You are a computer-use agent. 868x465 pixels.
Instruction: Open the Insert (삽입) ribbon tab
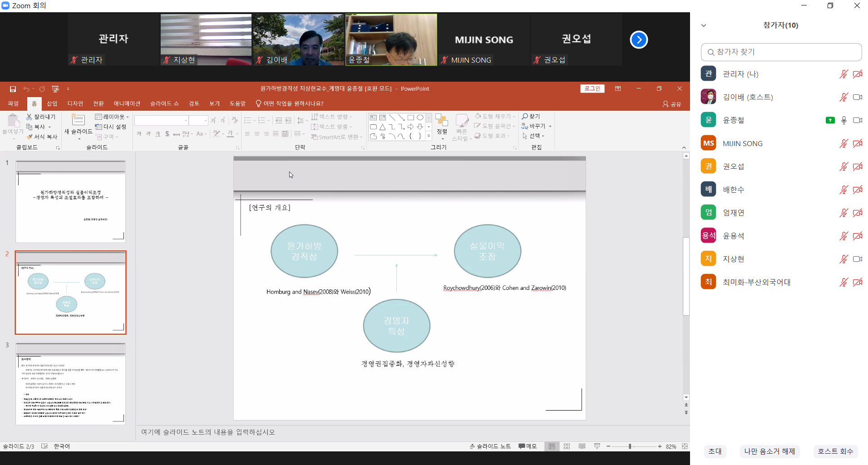click(52, 103)
